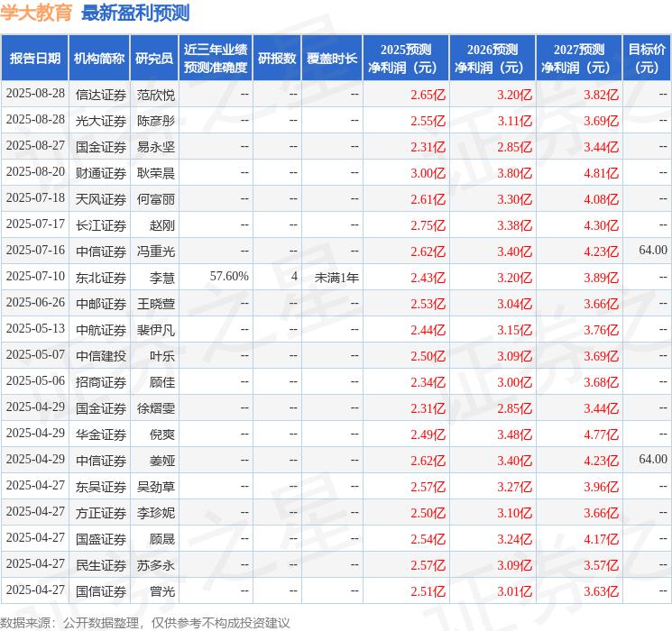Click the 近三年业绩预测准确度 header
The height and width of the screenshot is (631, 672).
click(x=216, y=59)
